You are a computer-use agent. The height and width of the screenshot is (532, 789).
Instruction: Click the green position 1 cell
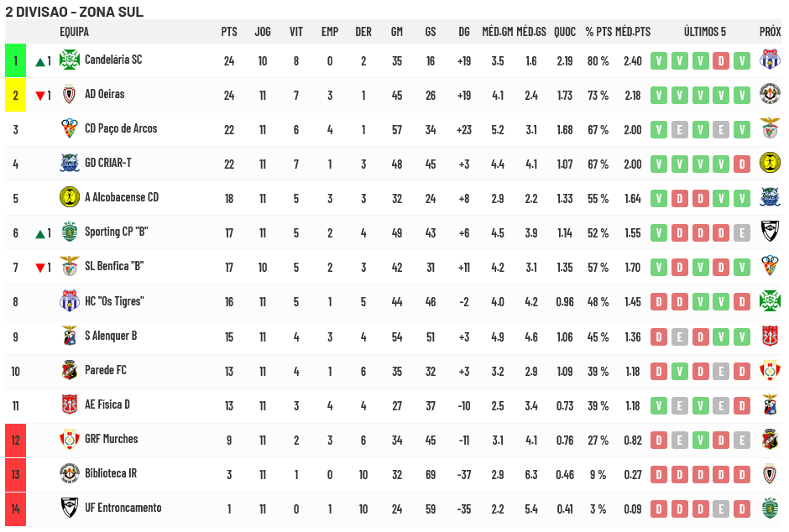click(15, 60)
